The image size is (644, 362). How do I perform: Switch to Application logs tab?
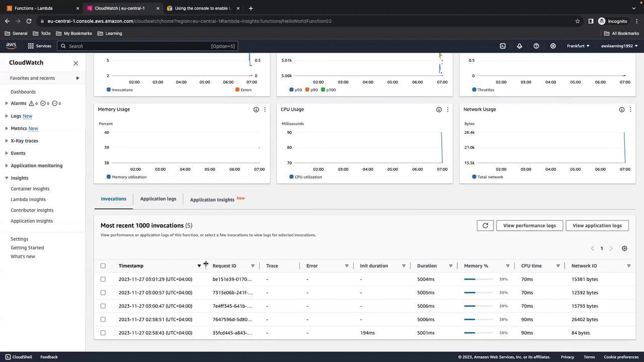point(158,199)
